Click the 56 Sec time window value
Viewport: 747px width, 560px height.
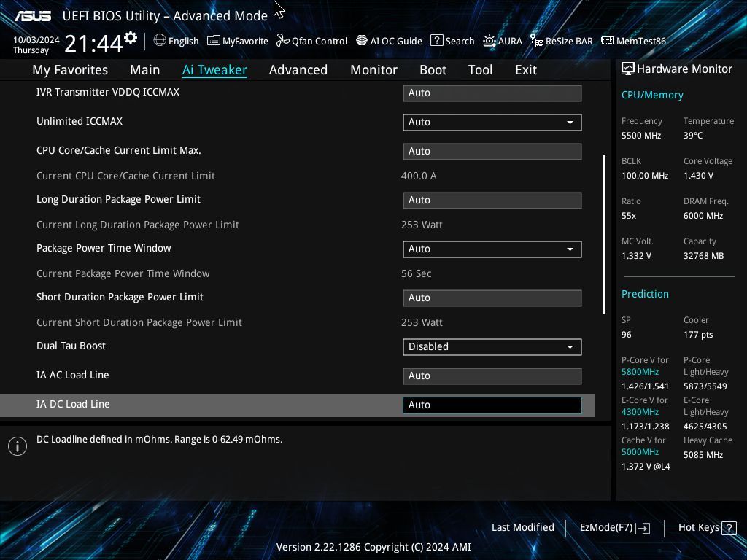(416, 273)
